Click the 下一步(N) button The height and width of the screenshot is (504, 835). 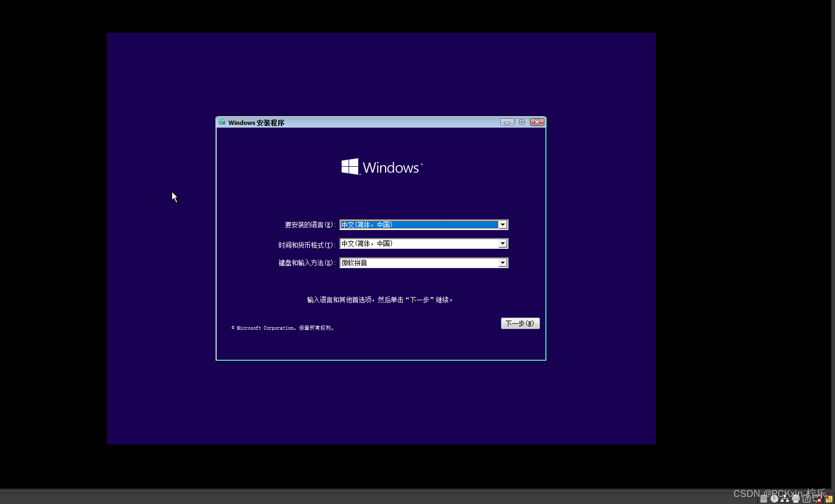click(x=520, y=323)
